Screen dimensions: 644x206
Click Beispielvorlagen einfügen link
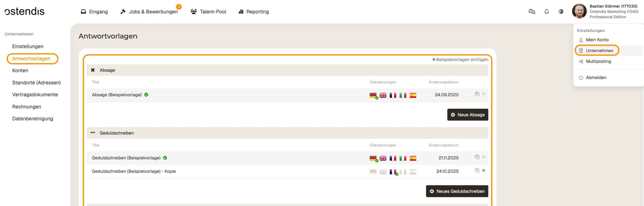click(x=460, y=60)
